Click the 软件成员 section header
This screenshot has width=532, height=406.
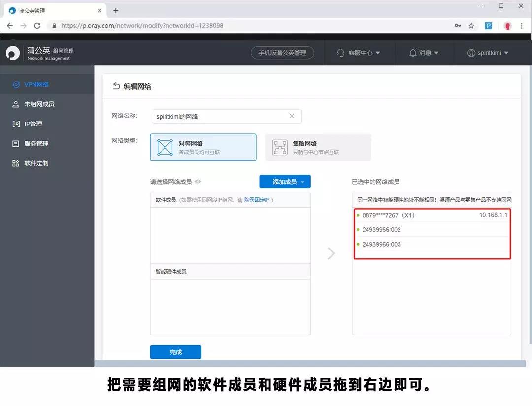[230, 200]
